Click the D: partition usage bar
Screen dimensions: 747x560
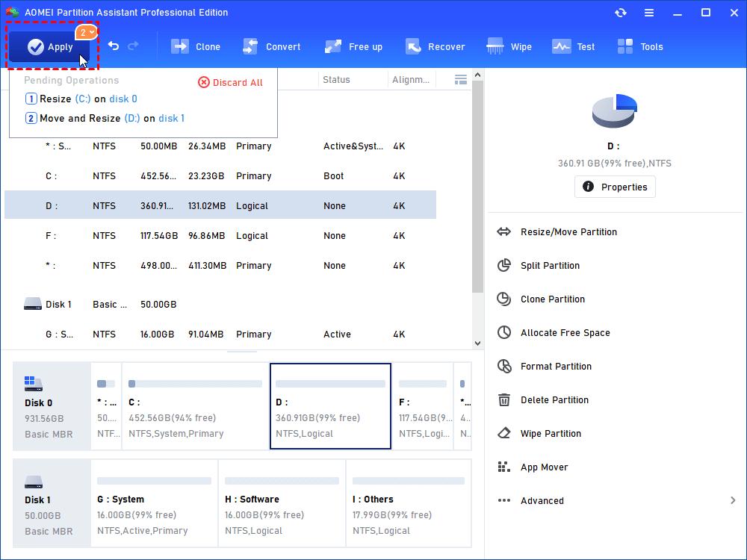point(330,384)
